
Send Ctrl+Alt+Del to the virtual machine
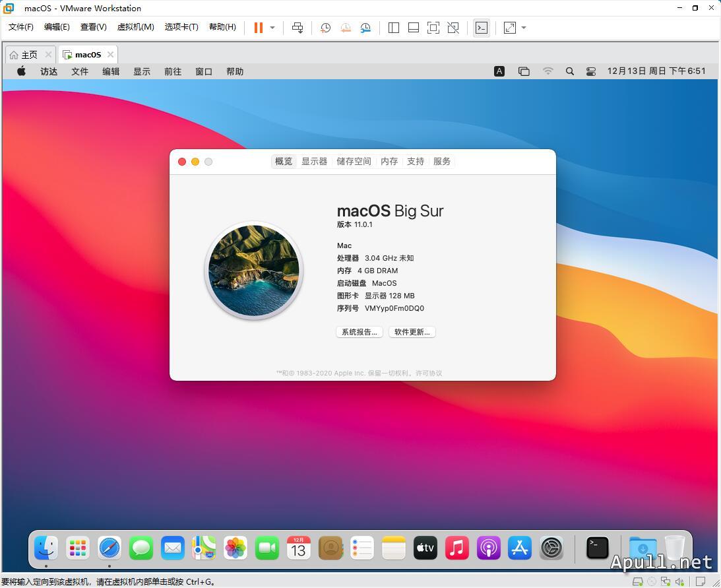point(298,28)
